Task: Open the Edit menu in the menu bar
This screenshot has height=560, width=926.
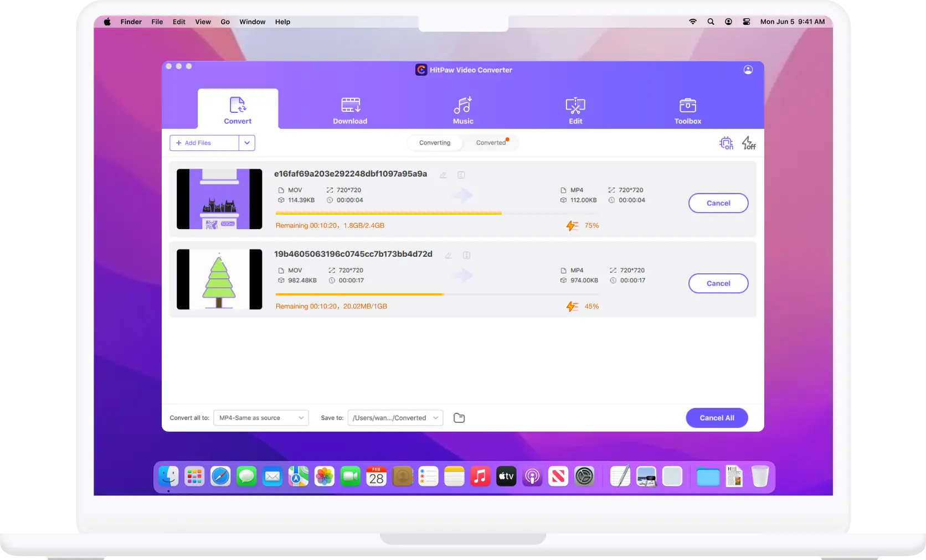Action: click(x=179, y=22)
